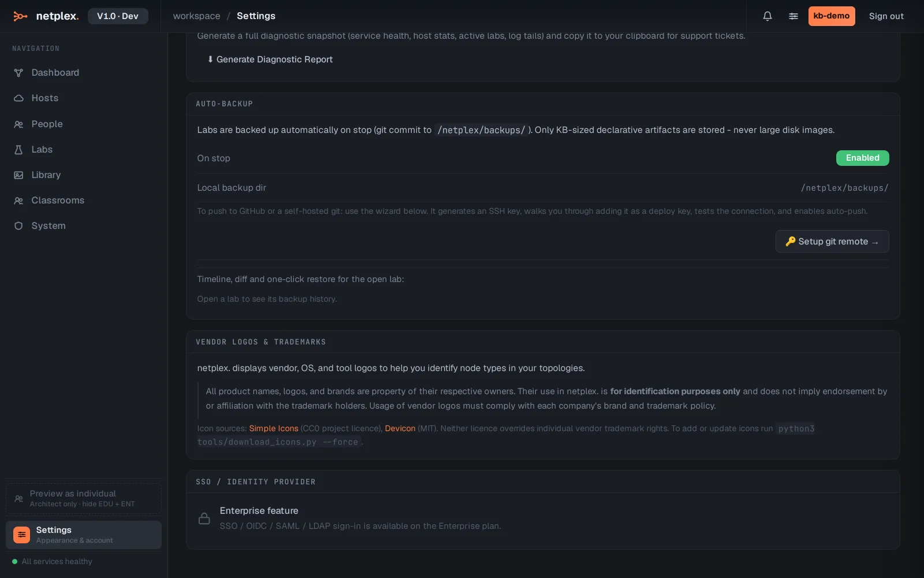Click Setup git remote button
Image resolution: width=924 pixels, height=578 pixels.
tap(832, 242)
